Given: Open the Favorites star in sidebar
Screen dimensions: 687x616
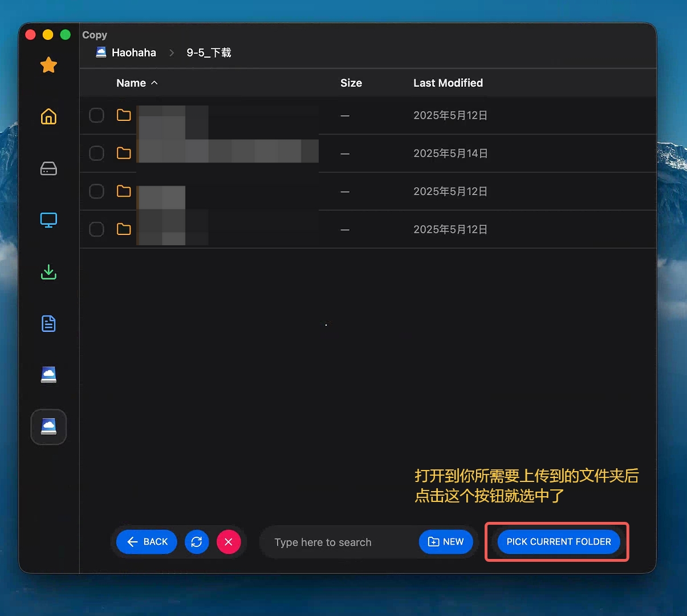Looking at the screenshot, I should [x=48, y=65].
